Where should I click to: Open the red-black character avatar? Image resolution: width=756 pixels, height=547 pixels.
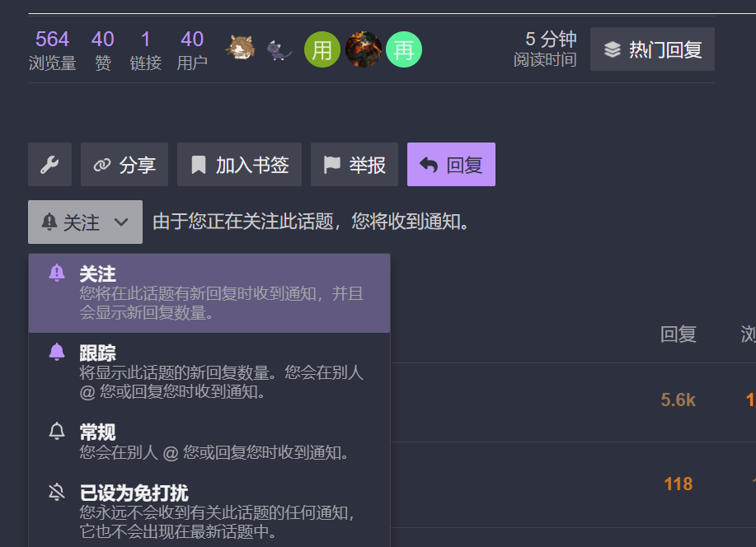[x=364, y=49]
